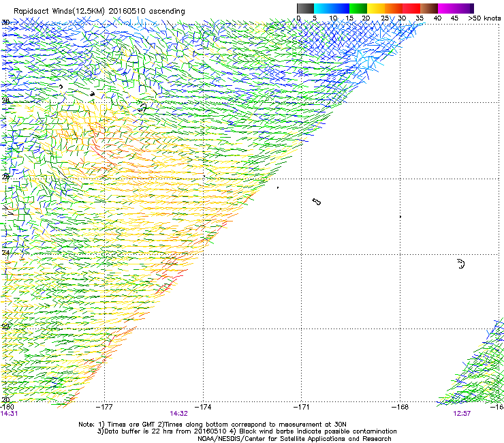Click the '-174' longitude label
This screenshot has height=443, width=504.
pos(203,407)
